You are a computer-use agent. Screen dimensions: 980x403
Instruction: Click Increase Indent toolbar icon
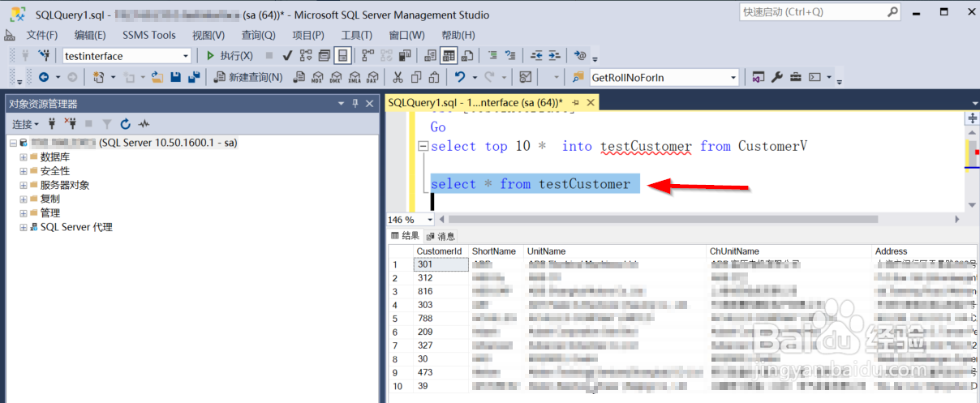554,56
